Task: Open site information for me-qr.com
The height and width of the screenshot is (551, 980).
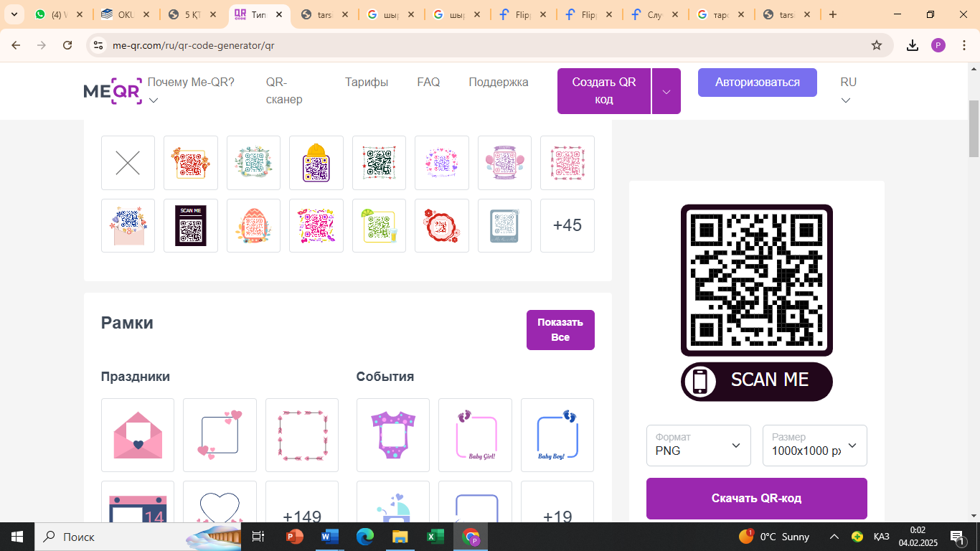Action: (99, 45)
